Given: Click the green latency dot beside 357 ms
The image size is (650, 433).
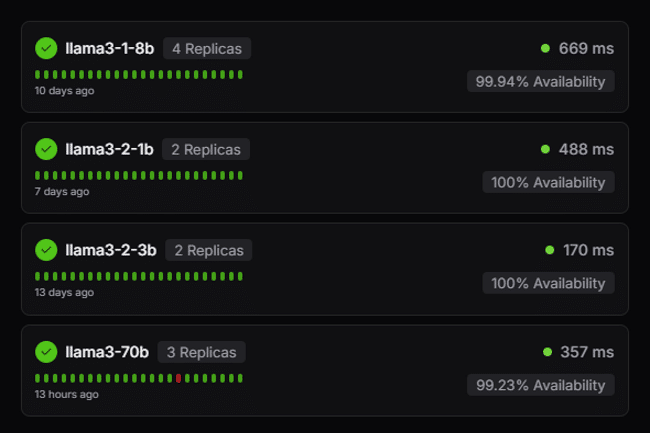Looking at the screenshot, I should pyautogui.click(x=547, y=352).
